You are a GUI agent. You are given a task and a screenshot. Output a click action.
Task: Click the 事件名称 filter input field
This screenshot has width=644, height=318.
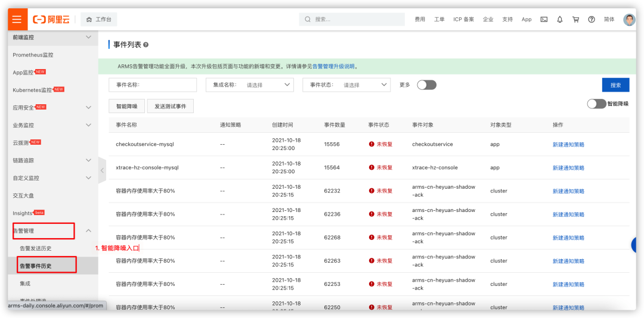pyautogui.click(x=153, y=85)
